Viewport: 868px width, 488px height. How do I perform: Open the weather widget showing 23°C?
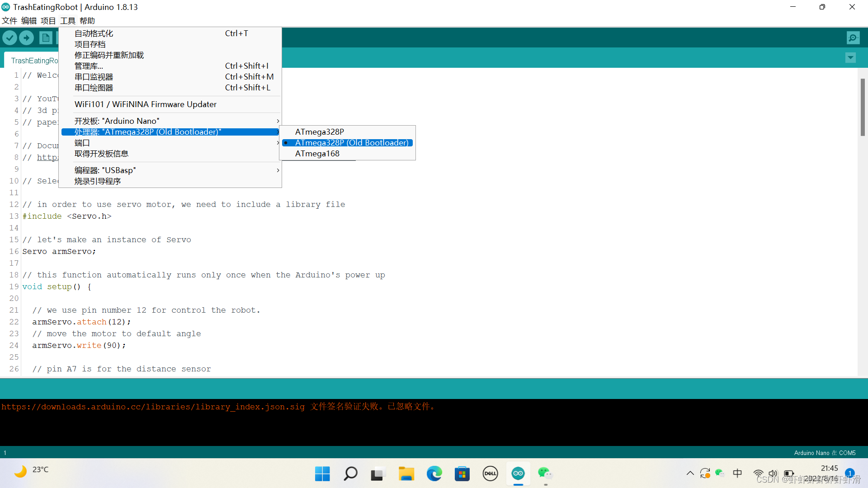pyautogui.click(x=32, y=472)
